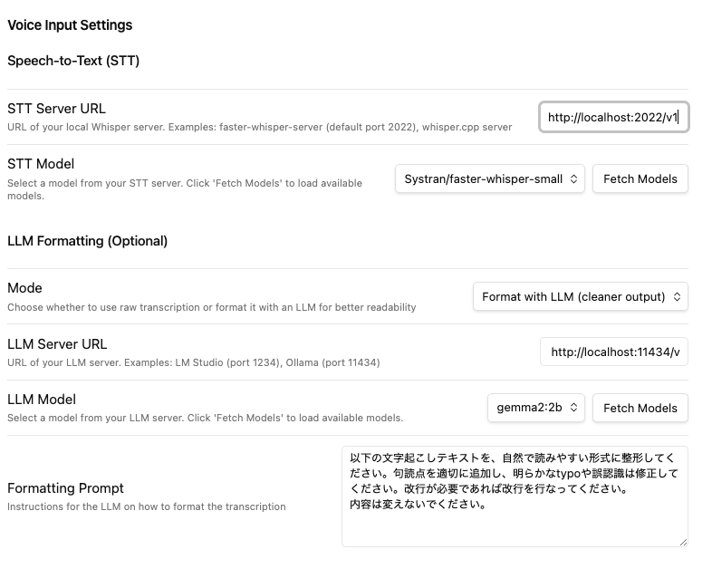This screenshot has height=588, width=712.
Task: Click the LLM Formatting (Optional) section heading
Action: 87,241
